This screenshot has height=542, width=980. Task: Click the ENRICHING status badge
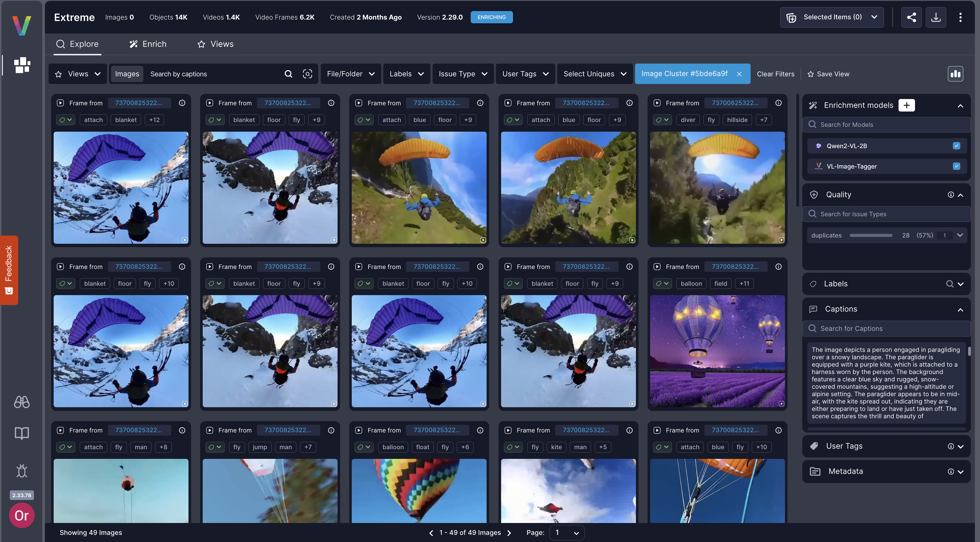point(491,17)
